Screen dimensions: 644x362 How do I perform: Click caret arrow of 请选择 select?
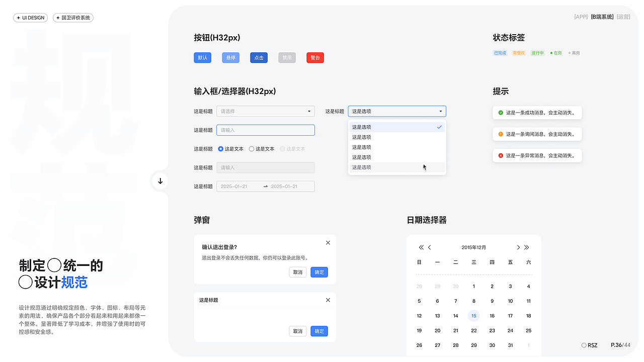tap(309, 111)
